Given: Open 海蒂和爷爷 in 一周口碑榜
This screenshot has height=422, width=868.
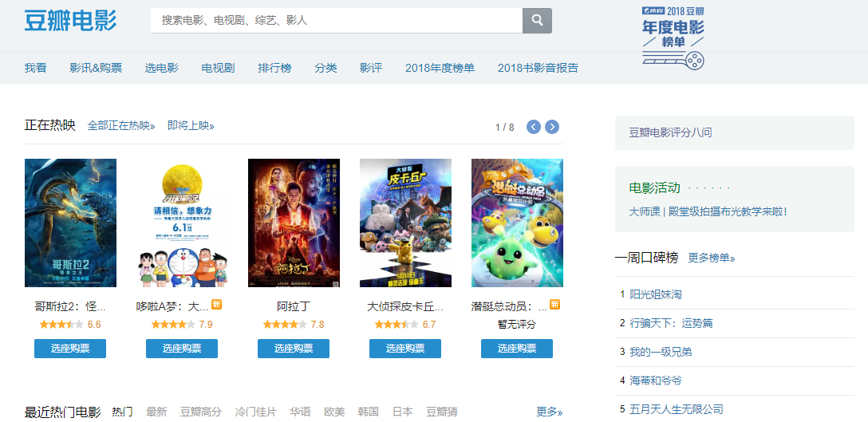Looking at the screenshot, I should pos(656,381).
